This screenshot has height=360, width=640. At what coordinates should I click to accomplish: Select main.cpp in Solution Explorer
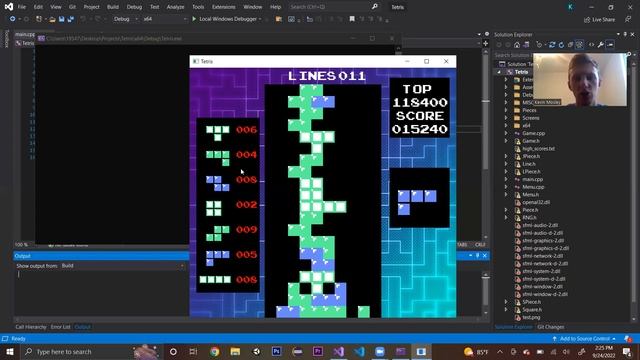click(532, 179)
